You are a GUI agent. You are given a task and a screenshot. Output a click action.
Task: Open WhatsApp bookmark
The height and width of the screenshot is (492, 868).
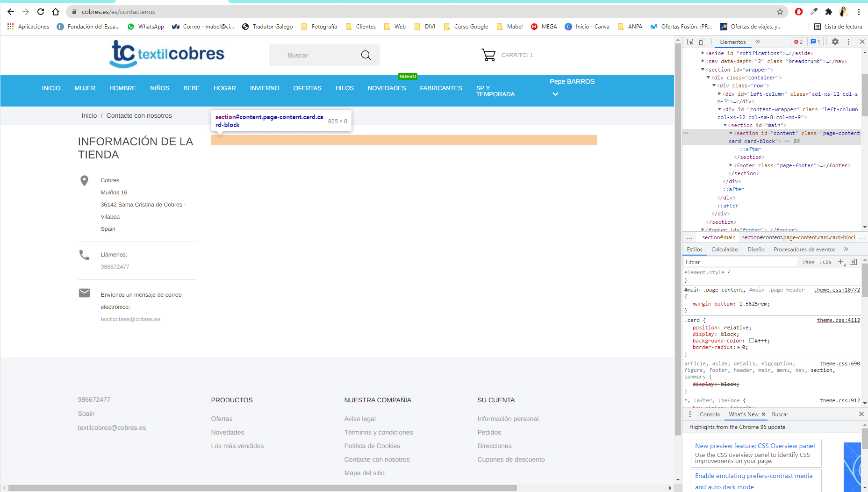tap(146, 27)
